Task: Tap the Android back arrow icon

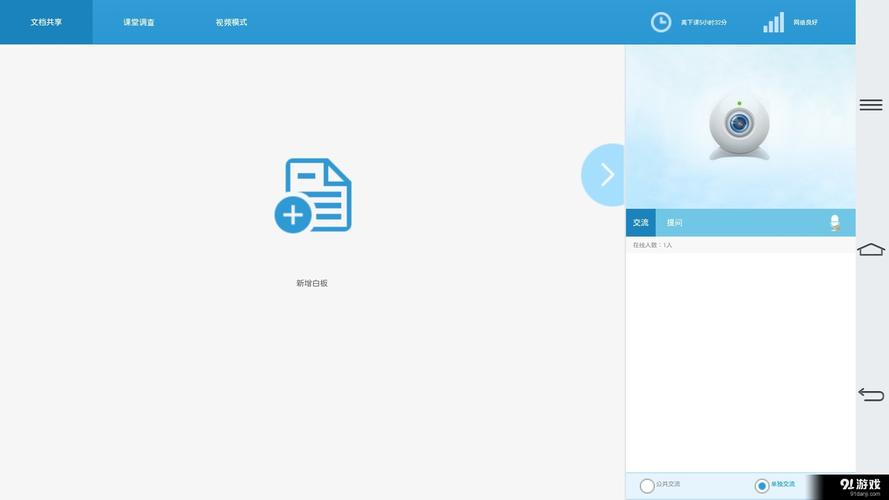Action: point(871,394)
